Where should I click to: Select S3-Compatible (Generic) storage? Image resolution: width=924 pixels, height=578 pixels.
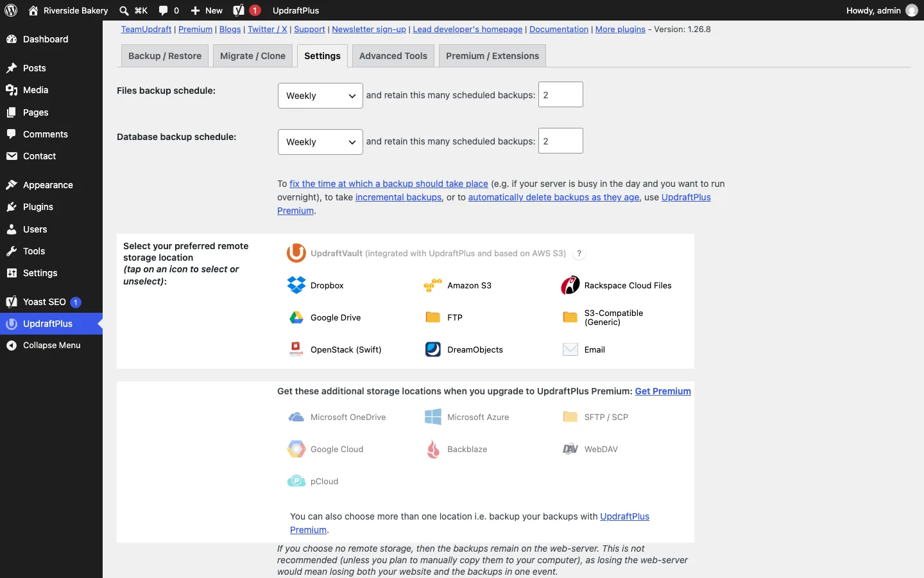603,317
